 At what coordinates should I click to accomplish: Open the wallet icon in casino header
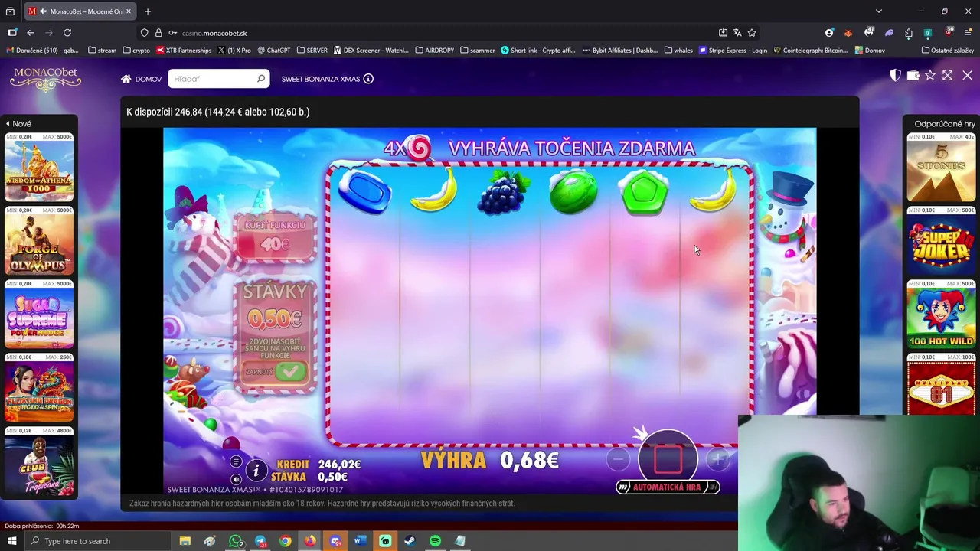pos(913,75)
